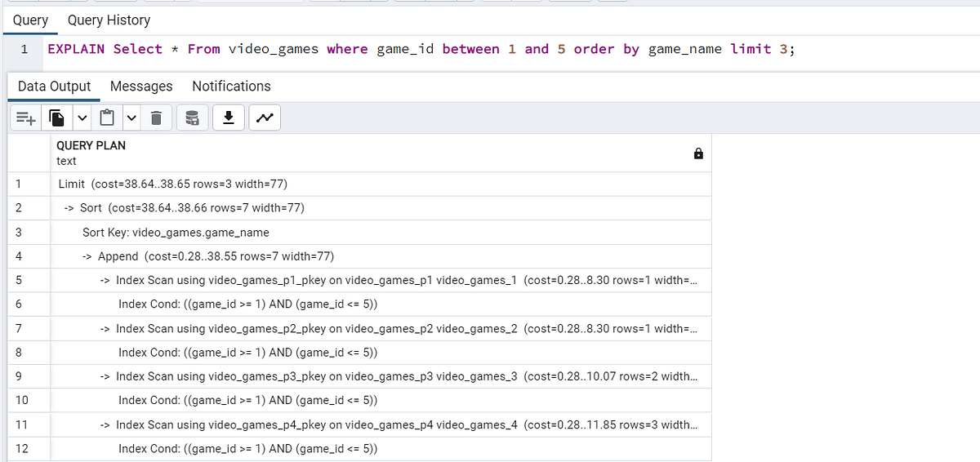The image size is (980, 462).
Task: Select the Sort Key row cell
Action: [176, 233]
